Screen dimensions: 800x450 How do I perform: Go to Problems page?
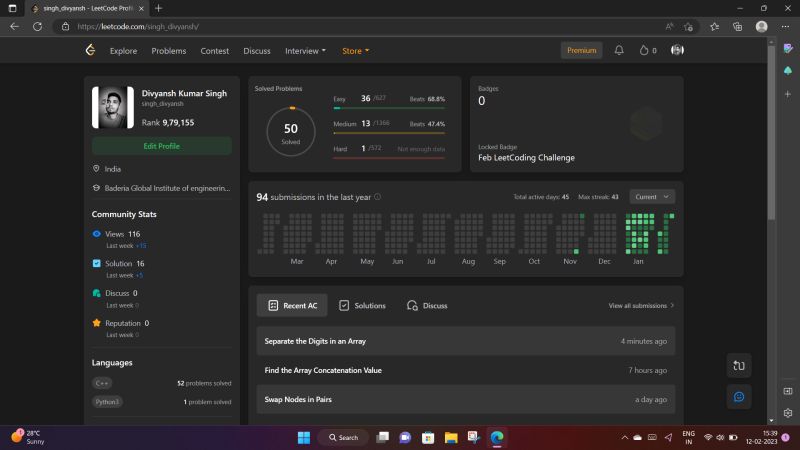(x=168, y=51)
